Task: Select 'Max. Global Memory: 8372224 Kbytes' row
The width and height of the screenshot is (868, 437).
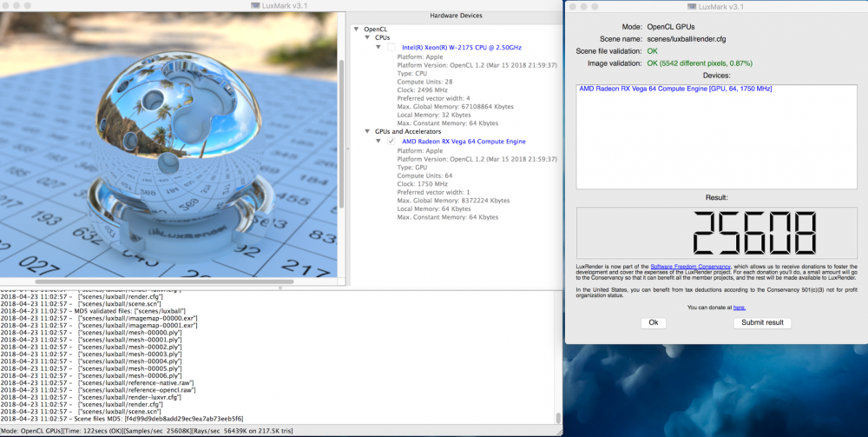Action: pos(453,201)
